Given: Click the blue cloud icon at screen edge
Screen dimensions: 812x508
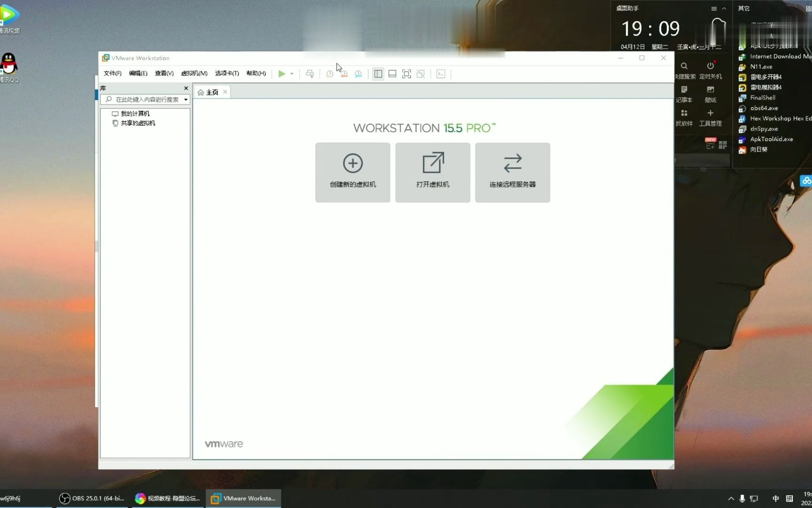Looking at the screenshot, I should [806, 181].
